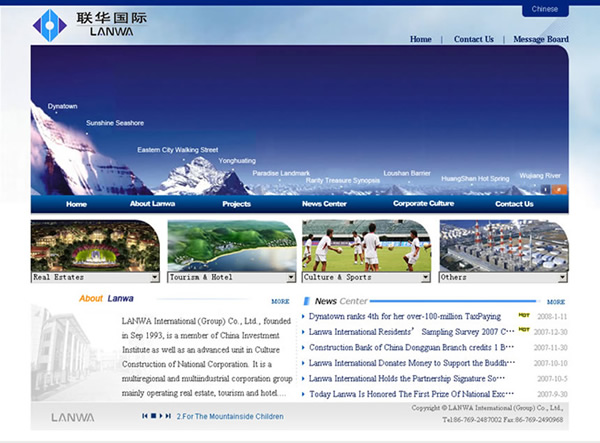Select Rarity Treasure Synopsis label
This screenshot has width=600, height=443.
click(343, 180)
